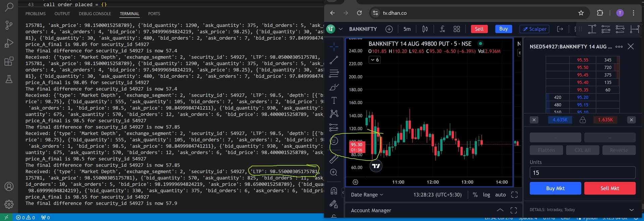This screenshot has height=221, width=644.
Task: Open the order panel three-dot menu
Action: [619, 47]
